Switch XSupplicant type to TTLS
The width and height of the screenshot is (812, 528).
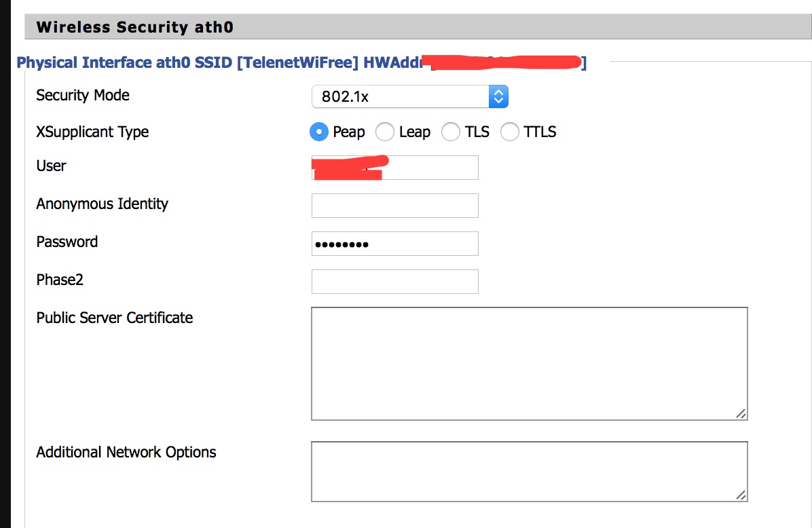(510, 132)
